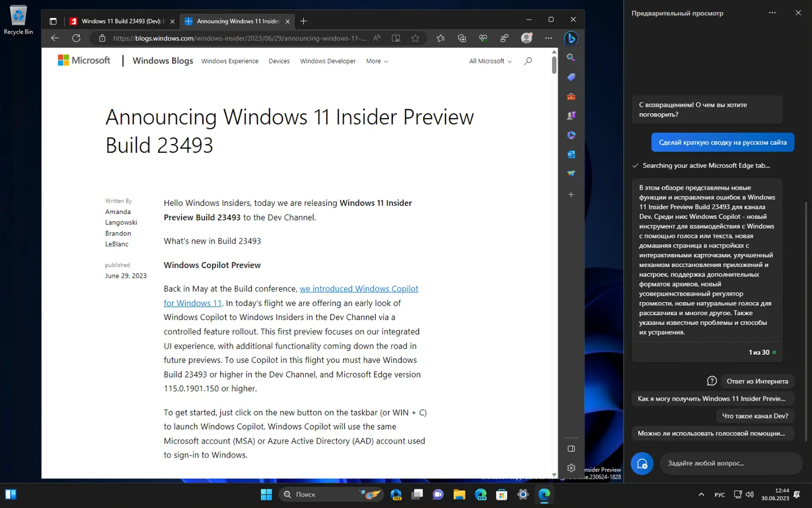This screenshot has height=508, width=812.
Task: Open Edge sidebar Search tool
Action: point(571,57)
